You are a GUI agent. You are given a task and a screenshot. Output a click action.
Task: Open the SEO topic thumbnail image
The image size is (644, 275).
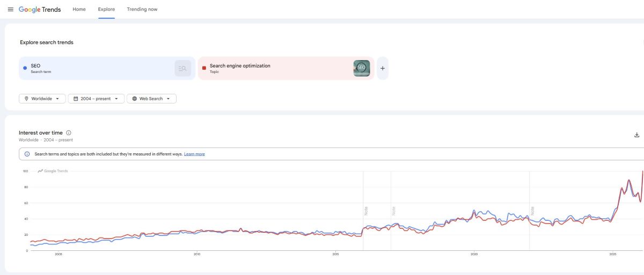362,68
